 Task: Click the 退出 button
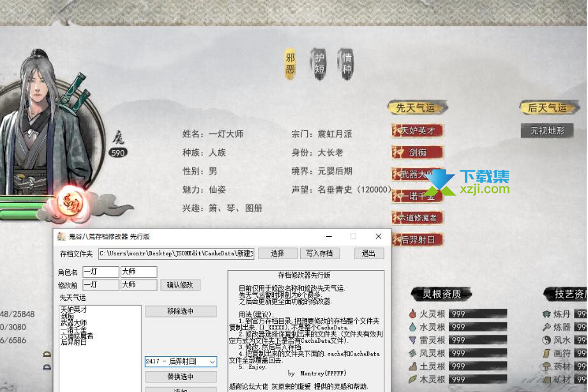coord(369,253)
